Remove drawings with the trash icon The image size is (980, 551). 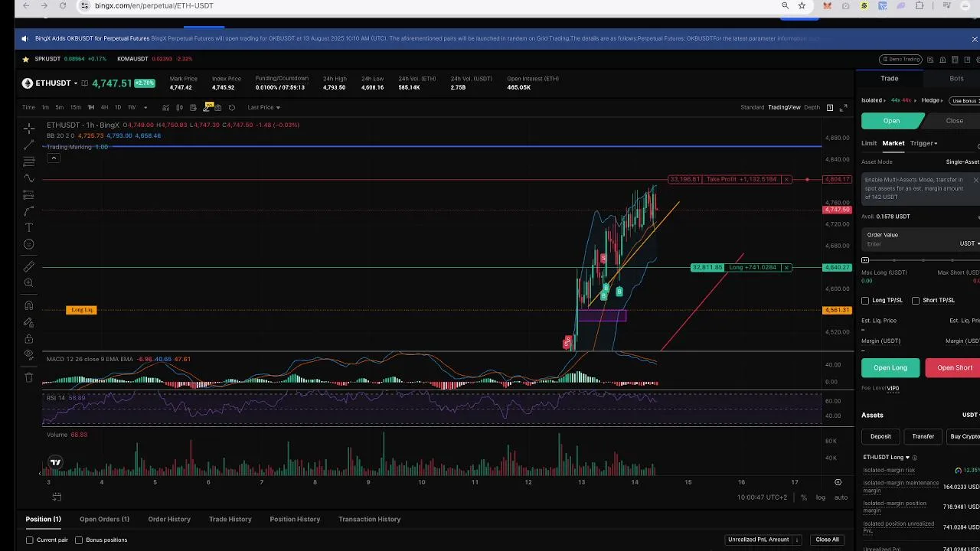[x=28, y=377]
